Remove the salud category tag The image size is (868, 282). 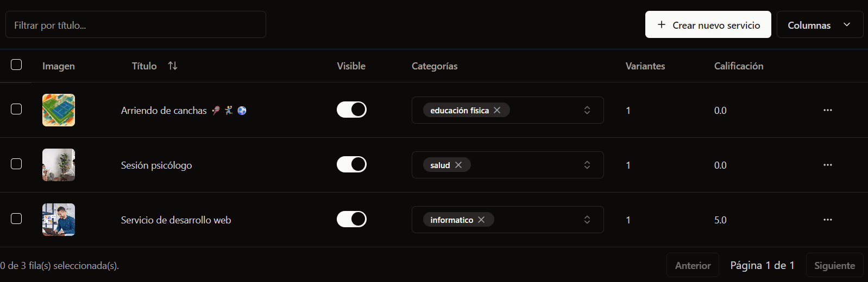tap(458, 165)
